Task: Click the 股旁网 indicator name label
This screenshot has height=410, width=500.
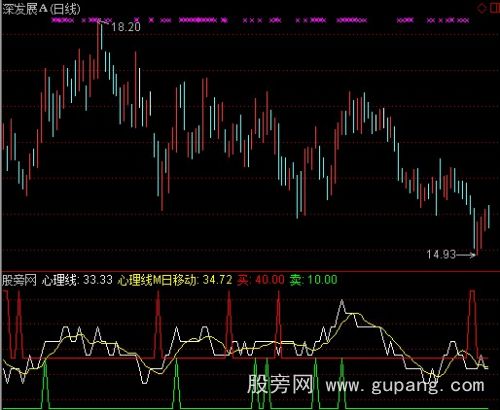Action: (x=19, y=280)
